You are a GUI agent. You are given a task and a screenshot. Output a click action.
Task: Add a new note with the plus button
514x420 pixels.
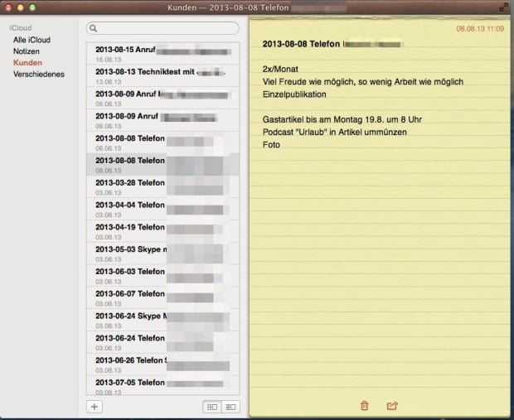pos(94,407)
